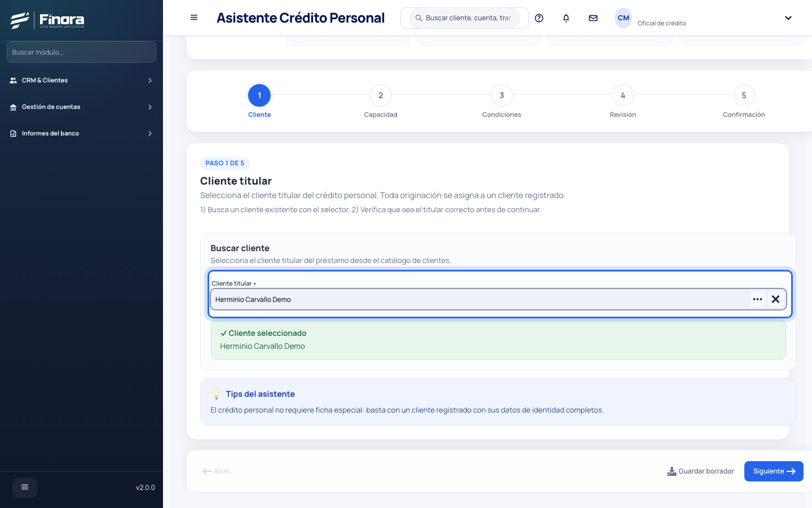Image resolution: width=812 pixels, height=508 pixels.
Task: Expand the CRM & Clientes module
Action: pos(81,81)
